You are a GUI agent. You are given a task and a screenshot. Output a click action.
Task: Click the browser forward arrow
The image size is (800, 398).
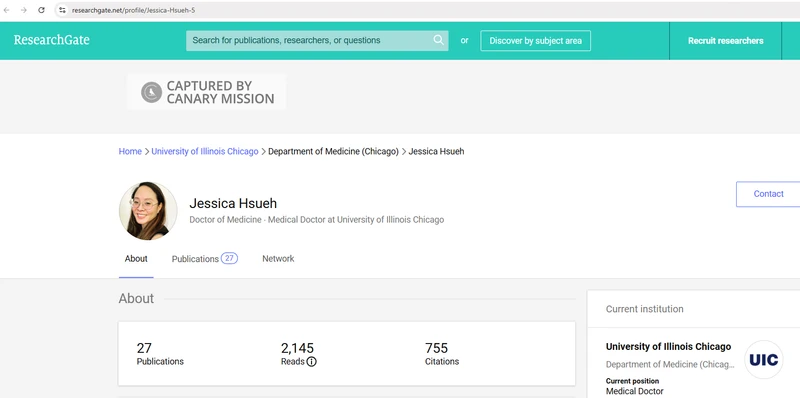(23, 10)
